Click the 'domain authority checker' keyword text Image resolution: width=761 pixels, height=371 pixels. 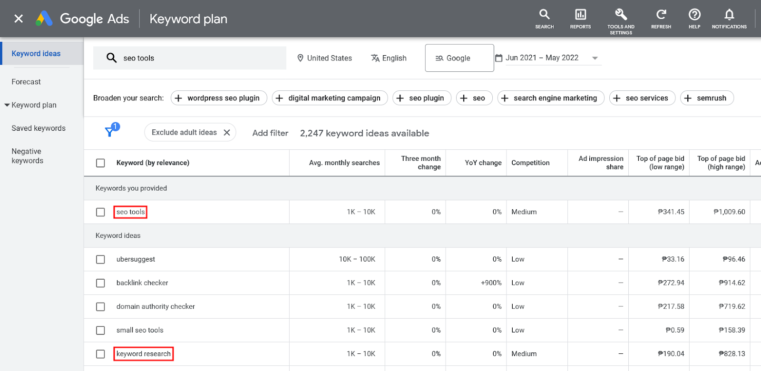tap(156, 306)
